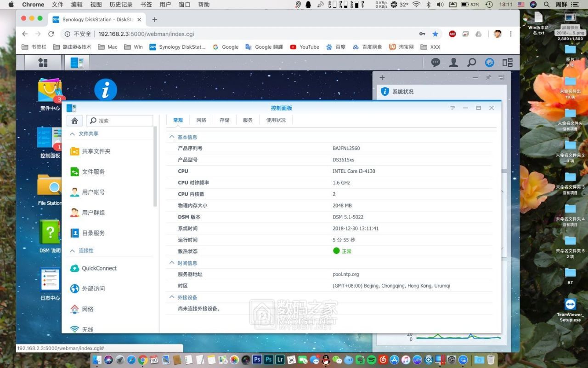Click the TeamViewer_Setup.exe desktop file
This screenshot has width=588, height=368.
tap(570, 310)
